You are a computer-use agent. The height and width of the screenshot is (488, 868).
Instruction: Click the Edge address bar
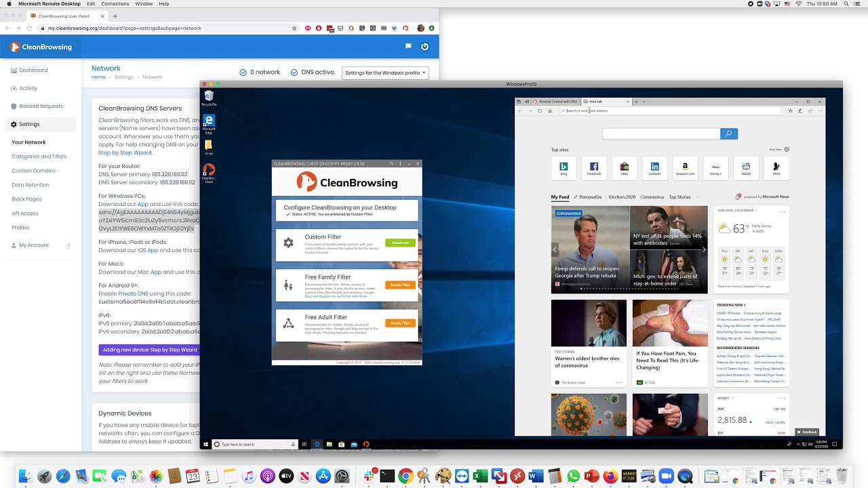(671, 110)
